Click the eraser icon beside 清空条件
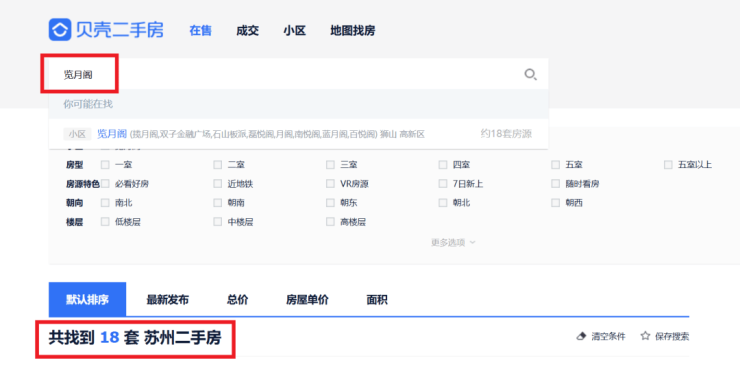 [x=581, y=336]
